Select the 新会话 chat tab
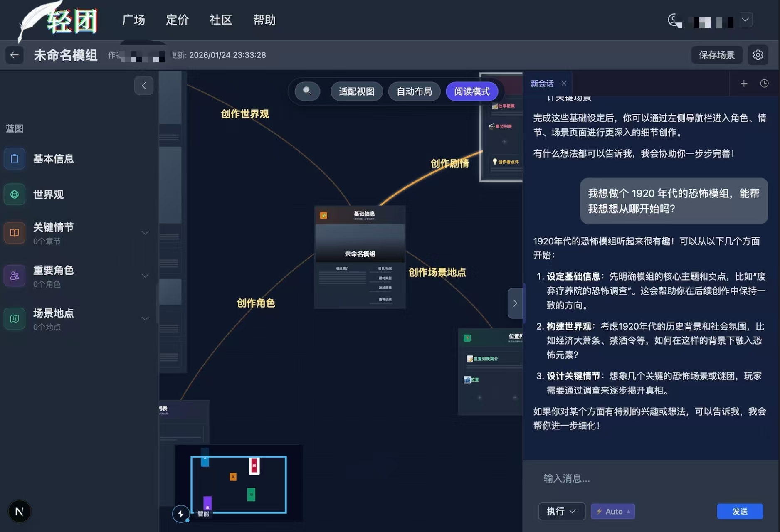This screenshot has height=532, width=780. click(543, 84)
